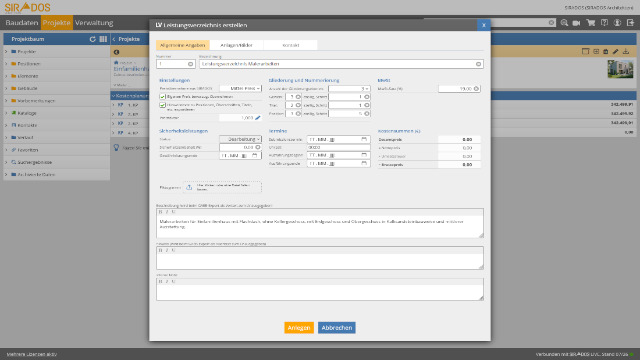Select Suchergebnisse in the project tree
Image resolution: width=640 pixels, height=360 pixels.
tap(35, 162)
